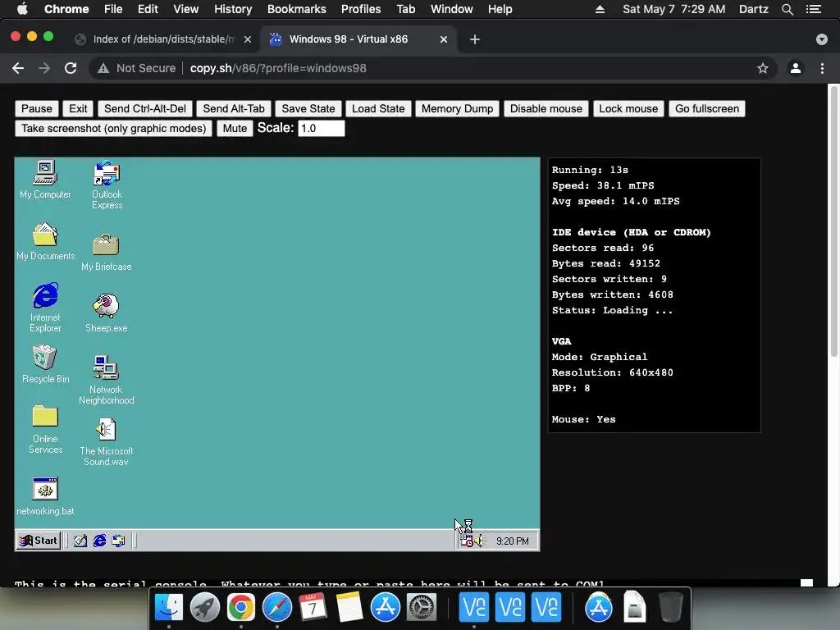Open tab search dropdown arrow
The height and width of the screenshot is (630, 840).
click(822, 39)
